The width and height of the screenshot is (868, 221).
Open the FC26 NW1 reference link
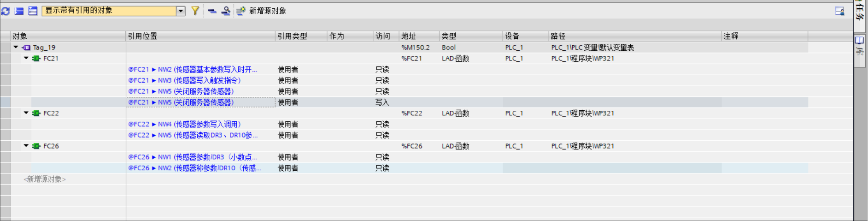click(192, 157)
